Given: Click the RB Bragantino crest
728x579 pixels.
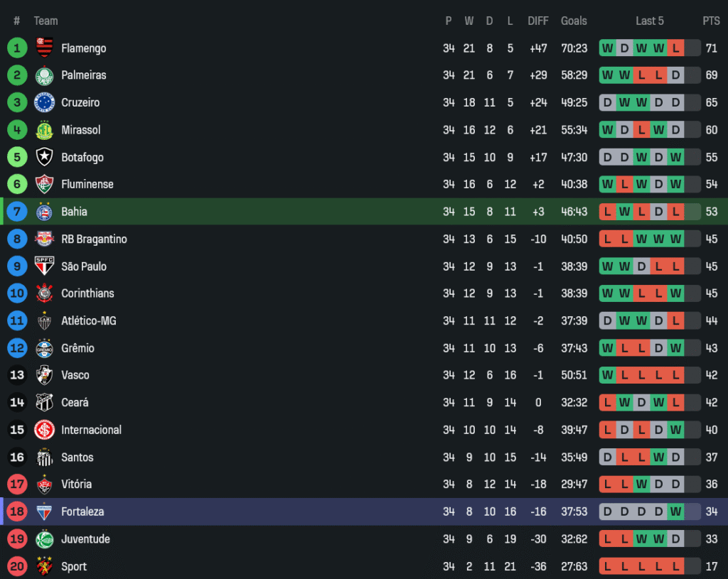Looking at the screenshot, I should click(45, 239).
